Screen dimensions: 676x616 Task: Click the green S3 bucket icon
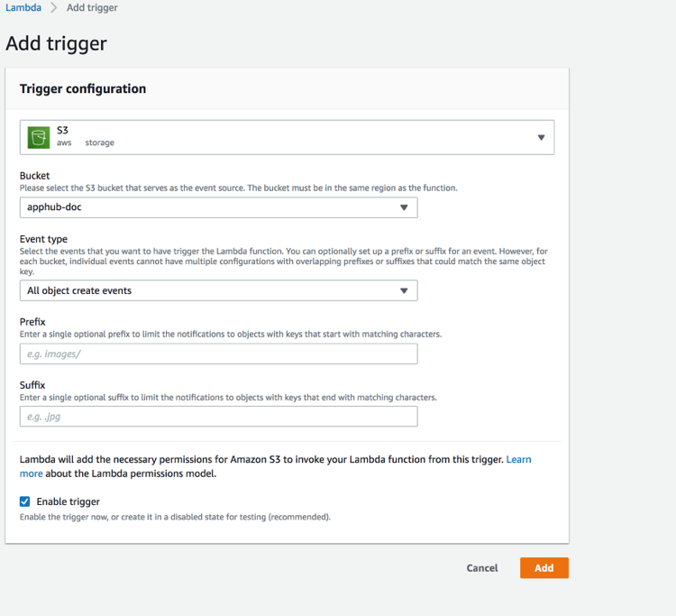click(x=39, y=138)
